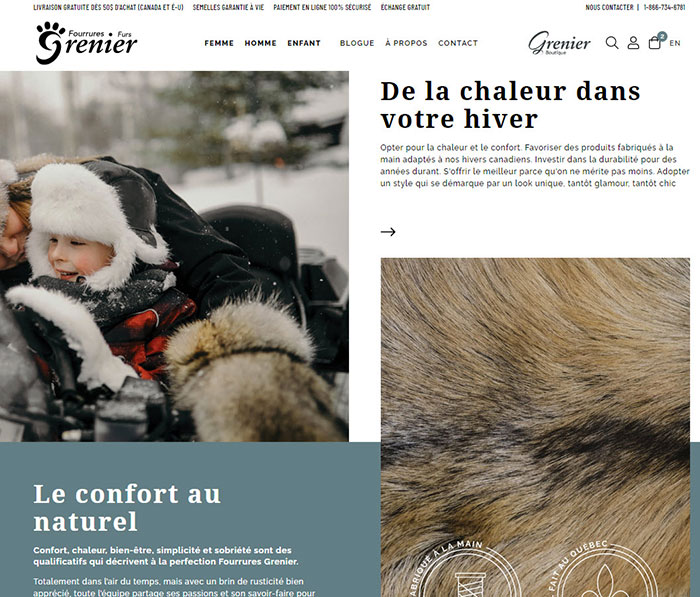Open the HOMME menu
This screenshot has height=597, width=700.
point(260,43)
